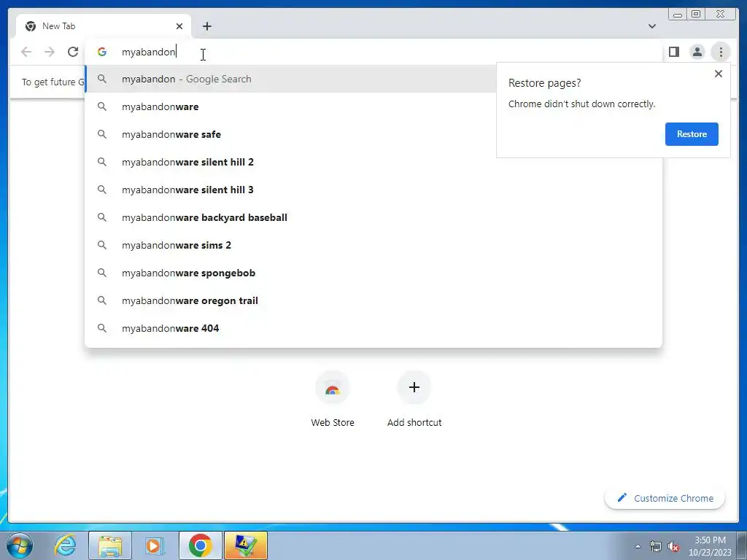This screenshot has width=747, height=560.
Task: Select the 'myabandonware backyard baseball' suggestion
Action: (x=373, y=217)
